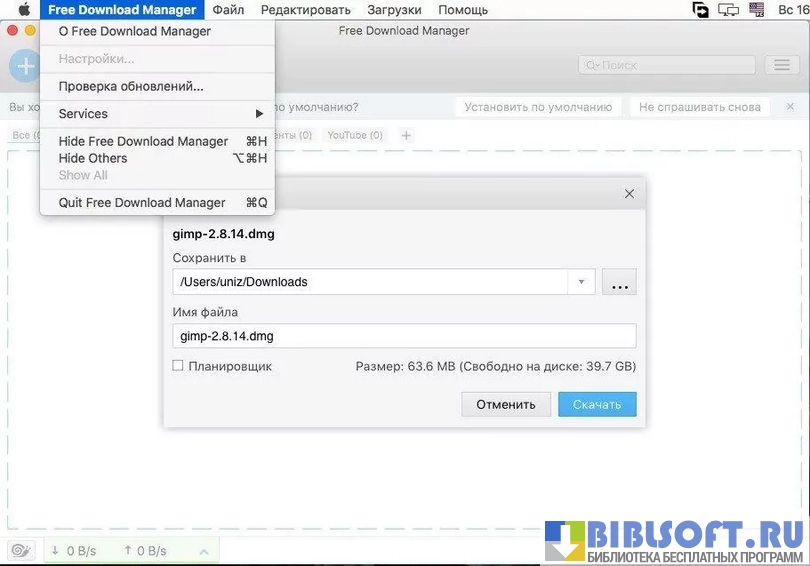Click the browse folder ellipsis button
Viewport: 810px width, 566px height.
619,282
